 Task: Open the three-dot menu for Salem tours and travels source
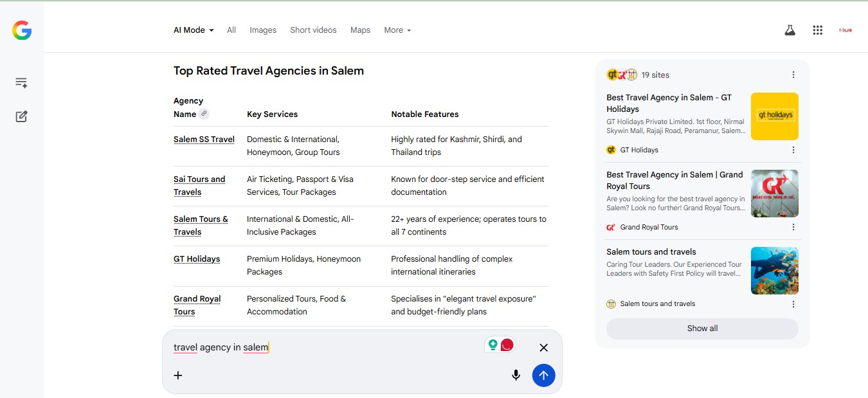(x=793, y=304)
